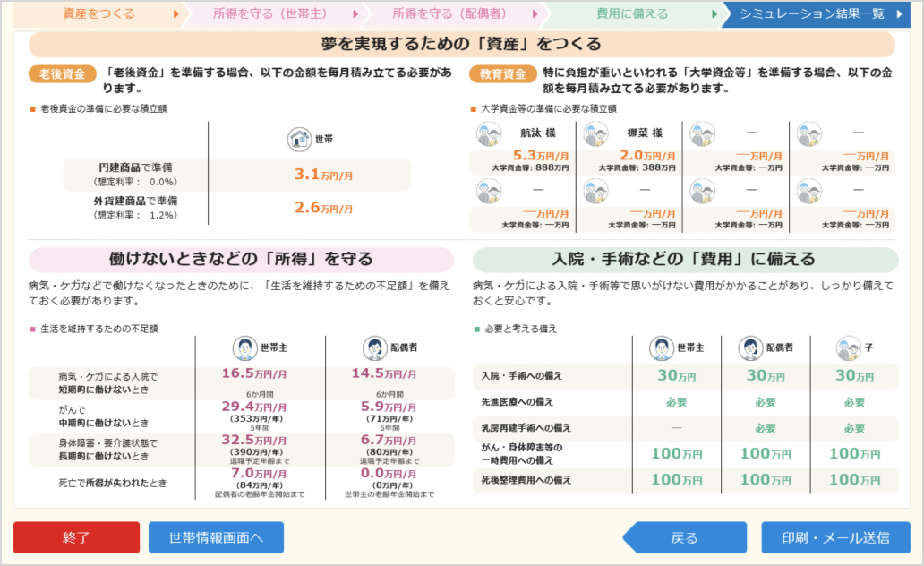Click 大学資金等: 388万円 text
This screenshot has height=566, width=924.
(637, 168)
